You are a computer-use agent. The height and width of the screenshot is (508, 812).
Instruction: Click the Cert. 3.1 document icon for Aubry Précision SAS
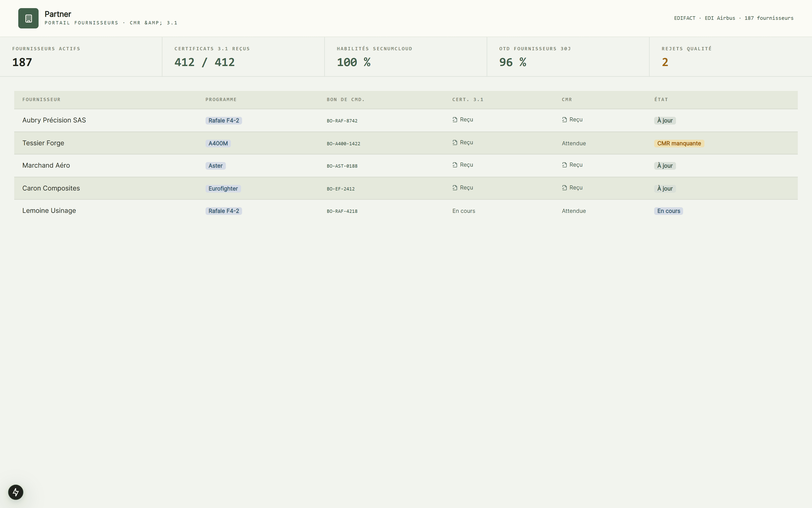click(455, 120)
